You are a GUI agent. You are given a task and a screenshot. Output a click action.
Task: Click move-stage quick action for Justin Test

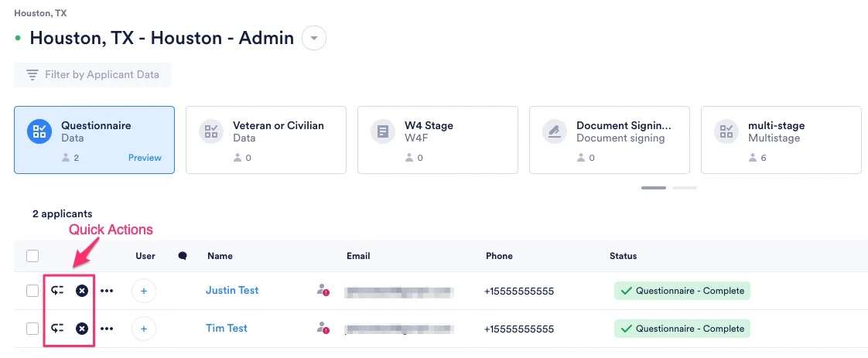point(57,291)
